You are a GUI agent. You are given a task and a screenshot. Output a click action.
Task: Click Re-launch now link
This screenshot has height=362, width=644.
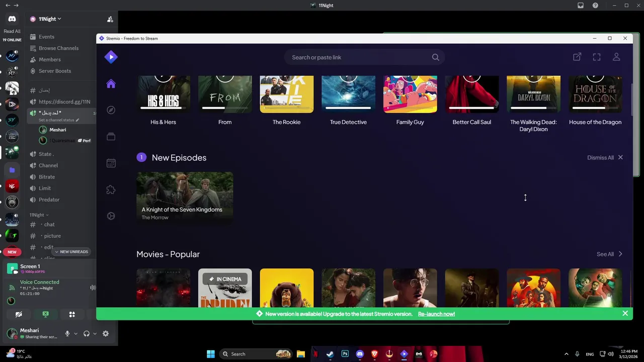tap(436, 314)
